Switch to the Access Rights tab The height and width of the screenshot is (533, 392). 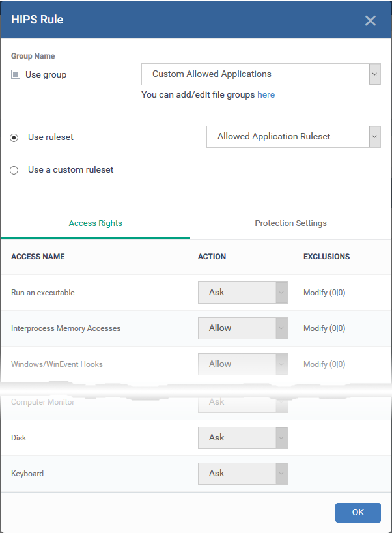(96, 223)
